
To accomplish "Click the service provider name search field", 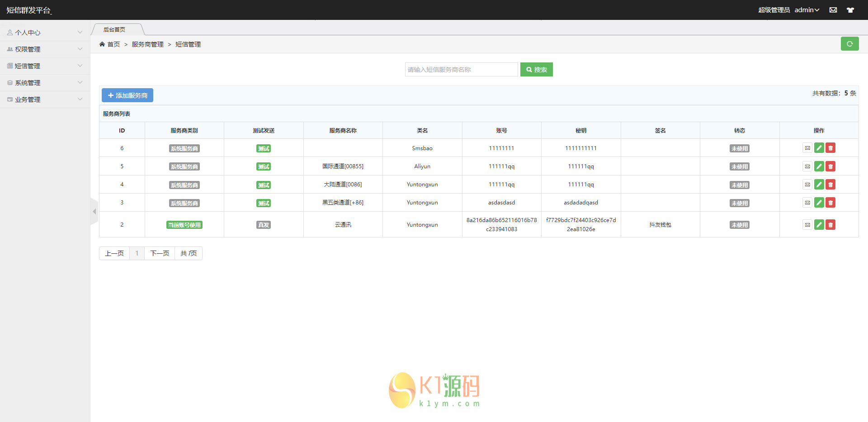I will pyautogui.click(x=461, y=70).
